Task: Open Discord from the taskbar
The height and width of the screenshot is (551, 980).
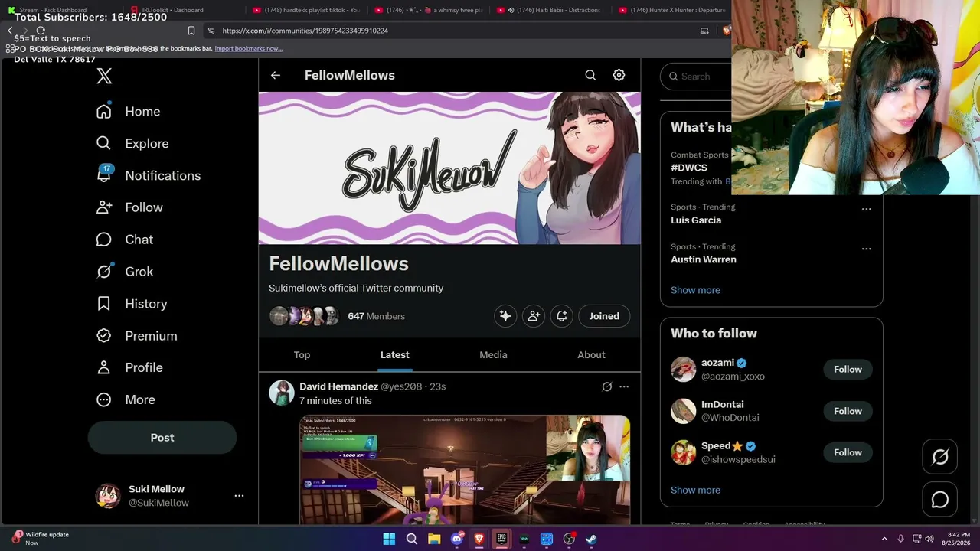Action: (456, 539)
